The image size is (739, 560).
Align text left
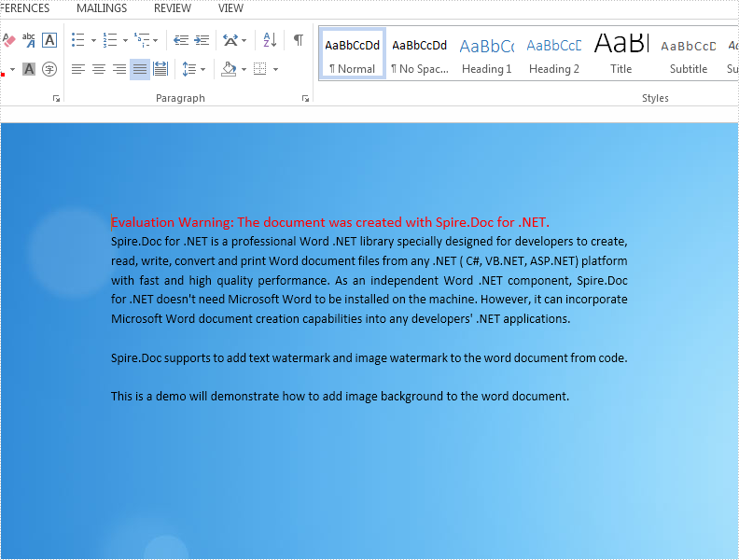point(78,69)
